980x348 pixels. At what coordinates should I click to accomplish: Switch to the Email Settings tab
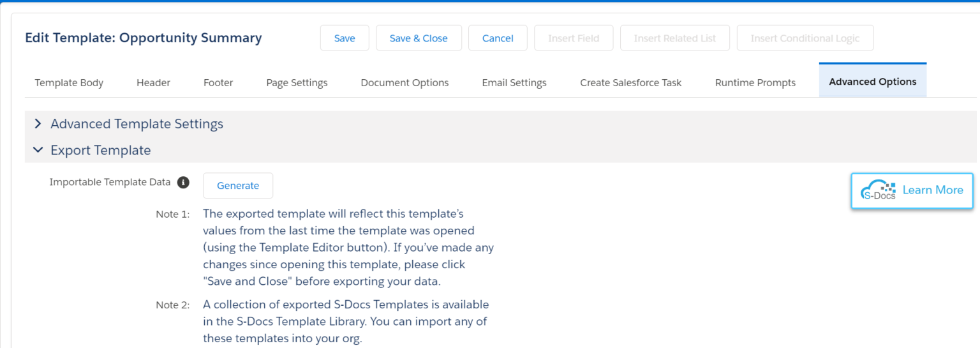point(514,82)
